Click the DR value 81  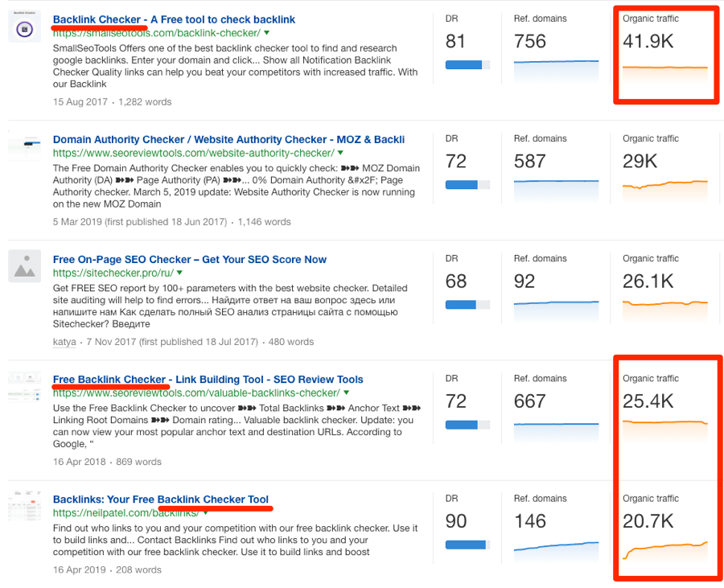coord(455,42)
